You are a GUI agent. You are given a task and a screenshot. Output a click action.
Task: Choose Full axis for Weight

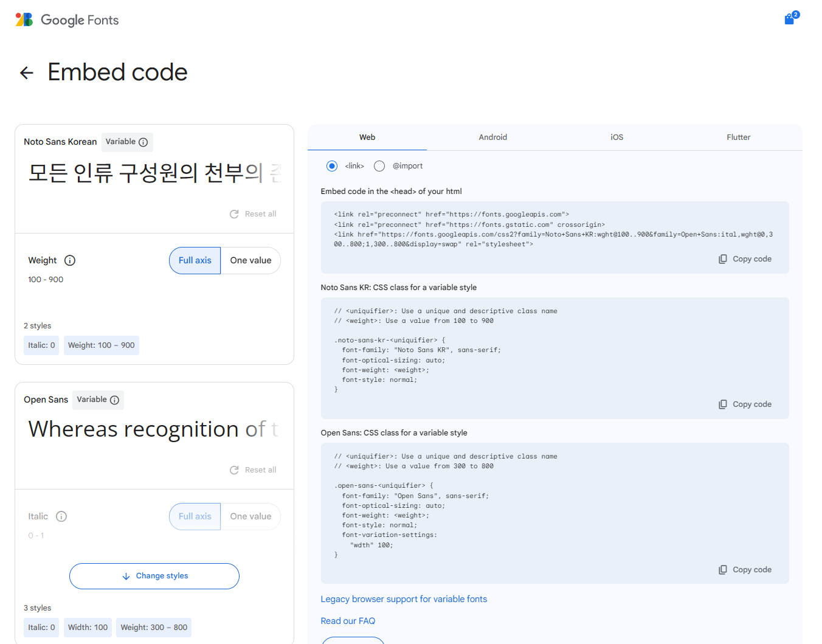click(195, 260)
